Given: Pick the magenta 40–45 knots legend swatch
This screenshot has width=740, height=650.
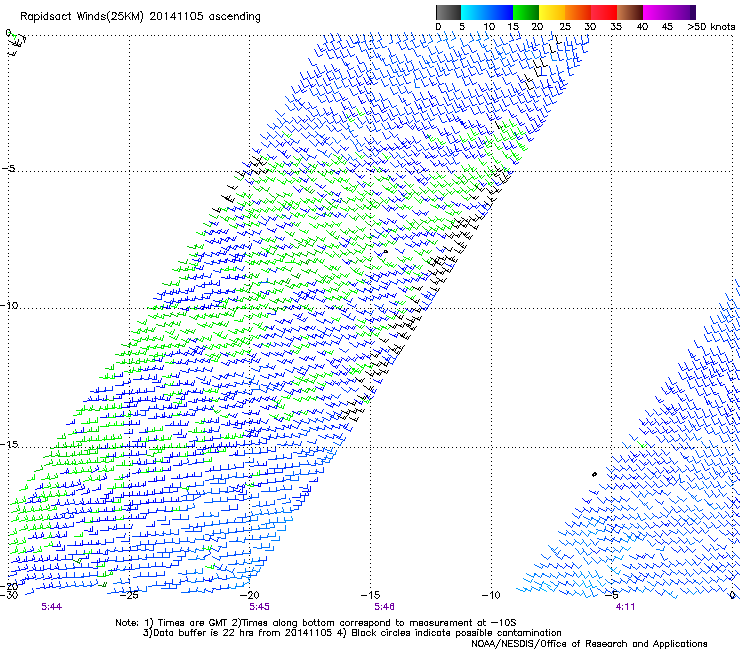Looking at the screenshot, I should 656,12.
